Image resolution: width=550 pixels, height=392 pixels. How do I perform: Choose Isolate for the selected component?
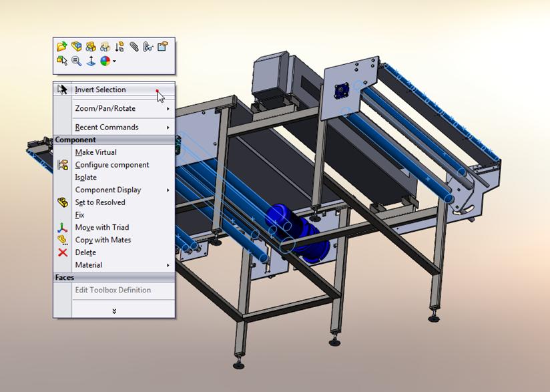87,177
